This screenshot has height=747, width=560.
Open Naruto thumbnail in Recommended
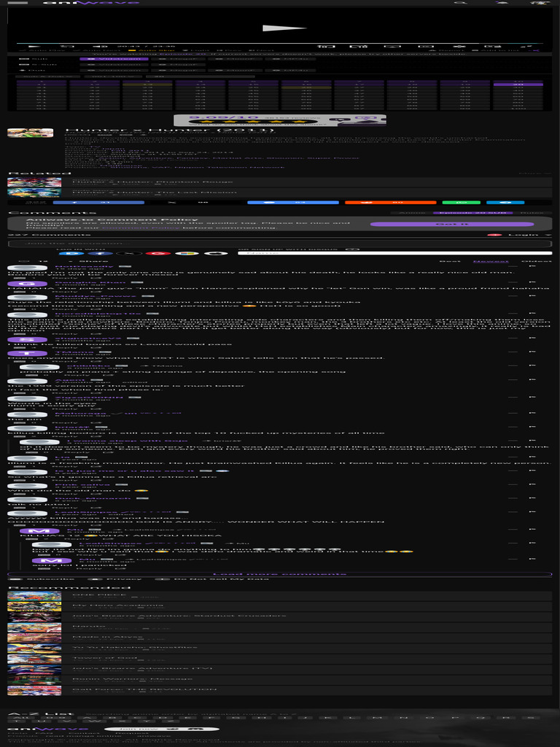[34, 627]
